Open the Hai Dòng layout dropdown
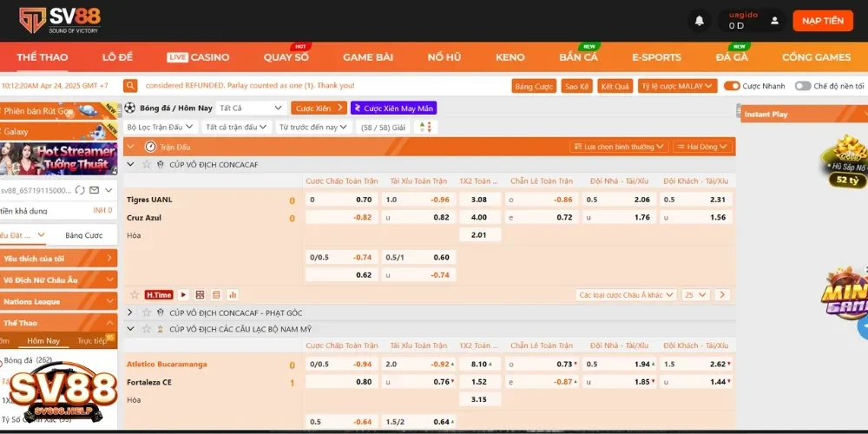This screenshot has width=868, height=434. click(703, 148)
